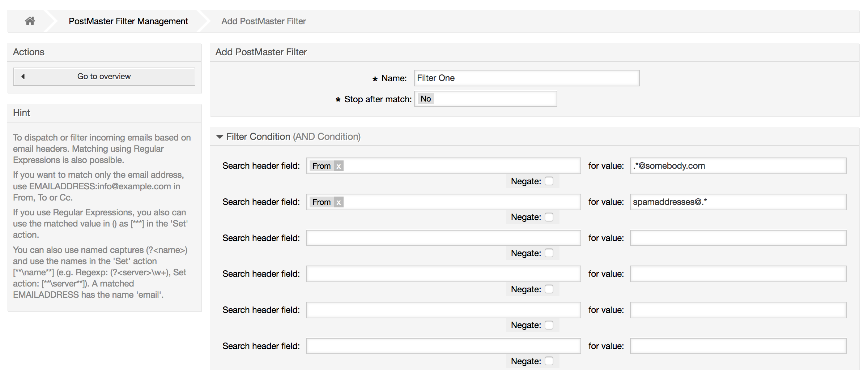Enable Negate on the spamaddresses condition
Viewport: 868px width, 370px height.
549,217
